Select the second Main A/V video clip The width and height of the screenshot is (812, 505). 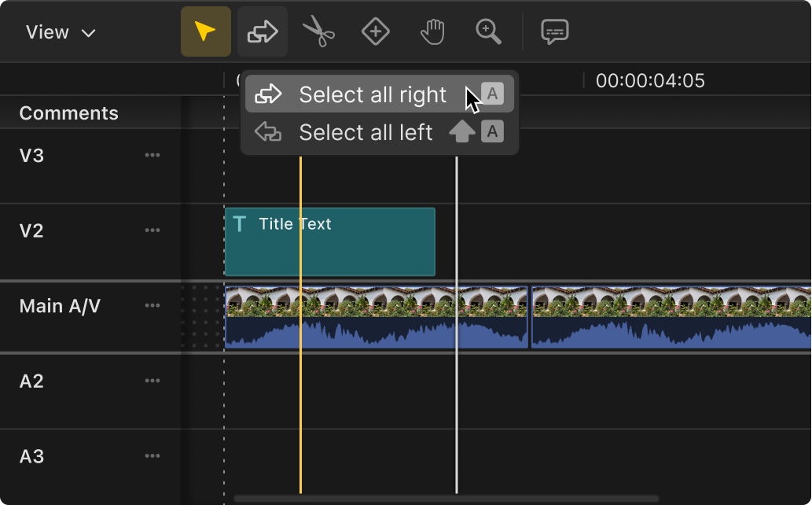[671, 317]
